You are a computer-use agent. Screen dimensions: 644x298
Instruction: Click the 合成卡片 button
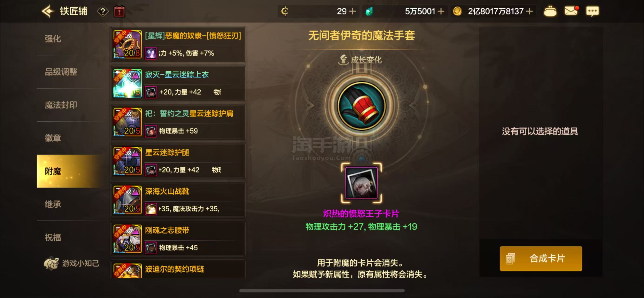pyautogui.click(x=541, y=258)
